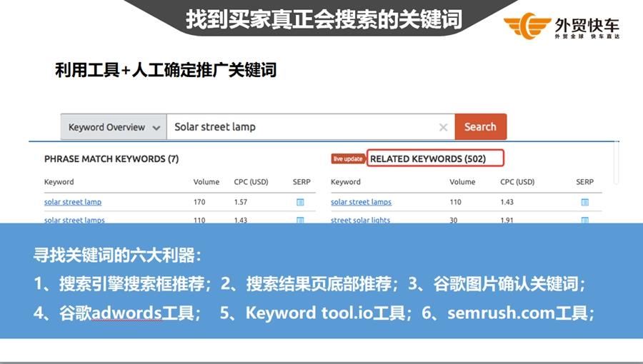Sort by Volume in the phrase match table
The image size is (643, 364).
pos(206,182)
